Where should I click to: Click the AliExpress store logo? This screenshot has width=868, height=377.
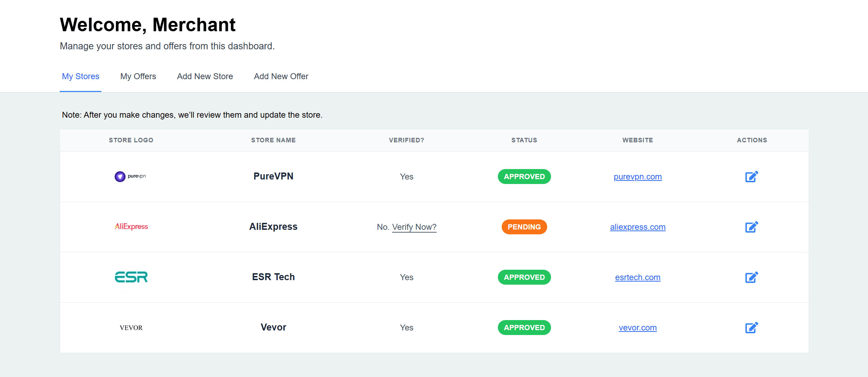tap(131, 227)
